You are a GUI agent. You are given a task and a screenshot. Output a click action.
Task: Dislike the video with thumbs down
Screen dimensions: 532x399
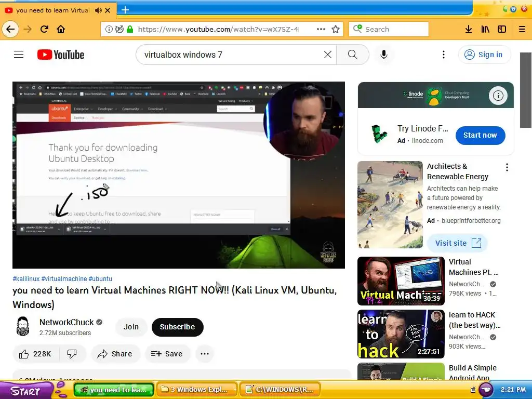[72, 354]
